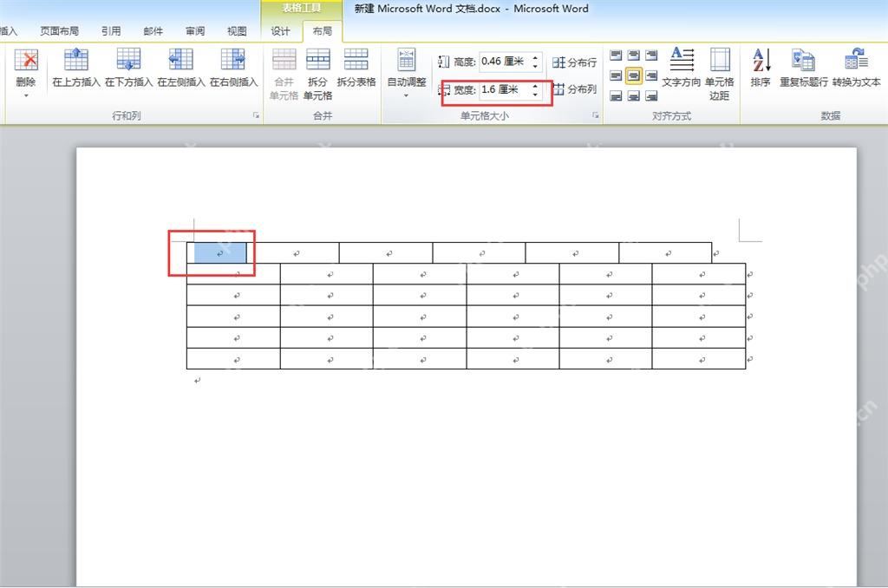Click Convert to Text (转换为文本)

856,68
